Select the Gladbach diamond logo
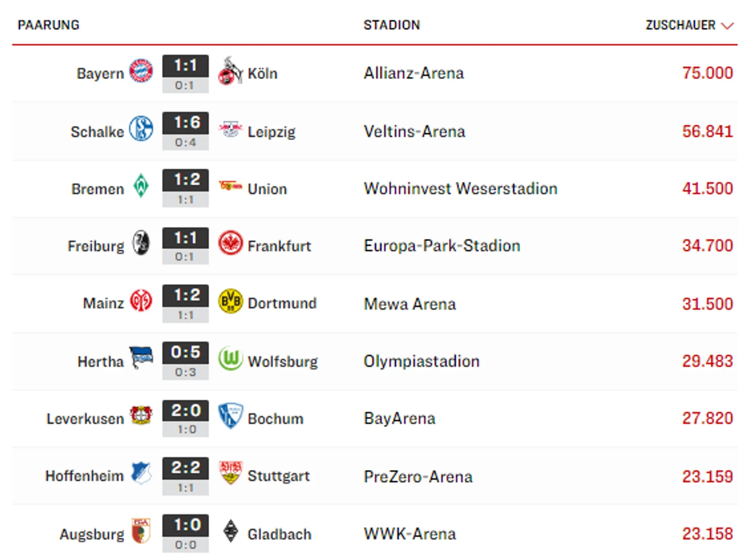Screen dimensions: 756x559 (230, 531)
